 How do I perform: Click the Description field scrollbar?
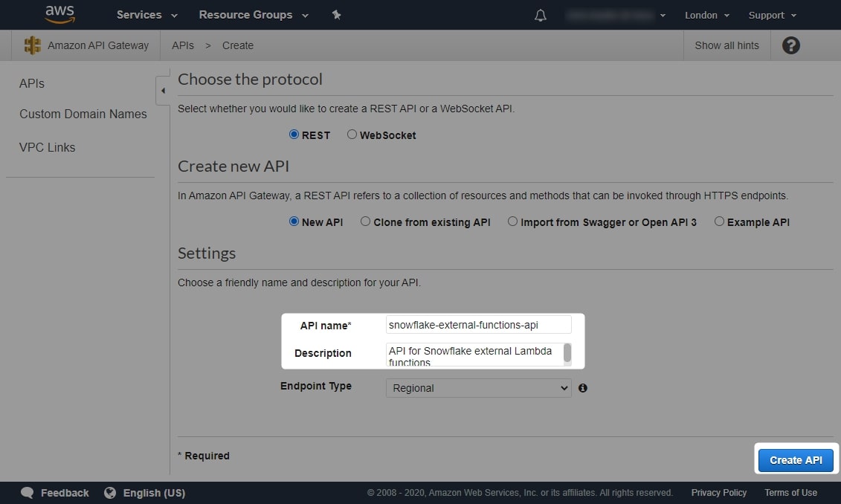pos(567,355)
